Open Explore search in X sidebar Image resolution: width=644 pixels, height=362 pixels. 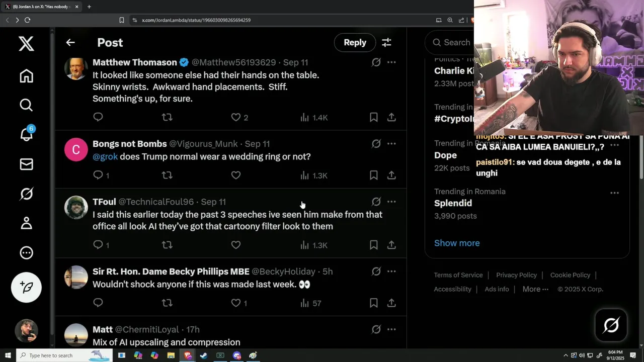(26, 105)
